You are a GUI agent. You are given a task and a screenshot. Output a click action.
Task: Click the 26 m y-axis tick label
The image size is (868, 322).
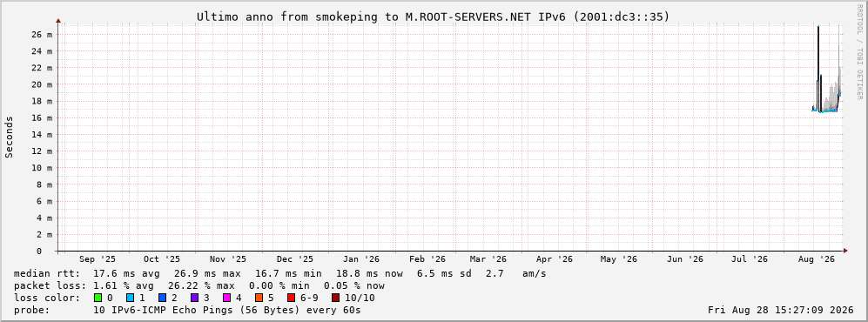click(x=42, y=34)
